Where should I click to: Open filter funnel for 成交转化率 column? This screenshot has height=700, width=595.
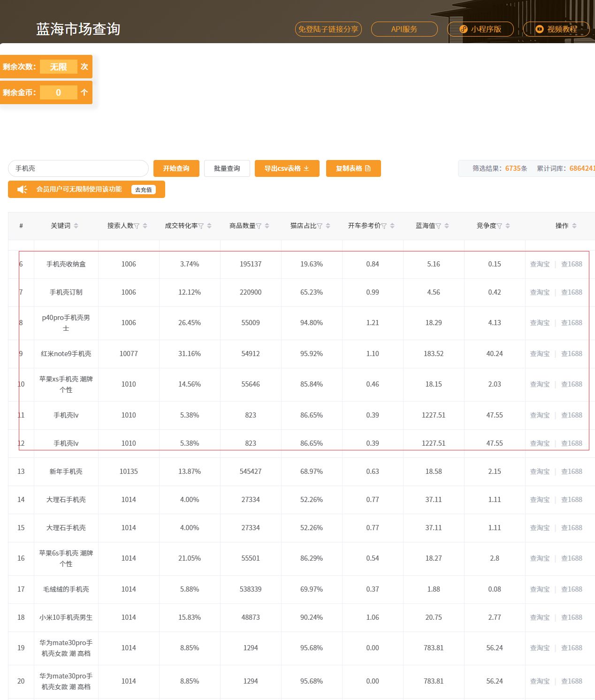201,226
